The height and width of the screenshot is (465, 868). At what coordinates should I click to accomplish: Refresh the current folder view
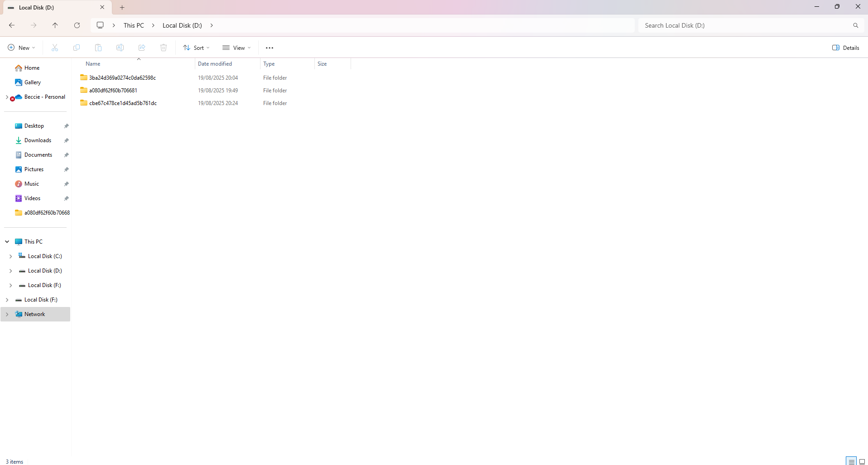click(77, 25)
